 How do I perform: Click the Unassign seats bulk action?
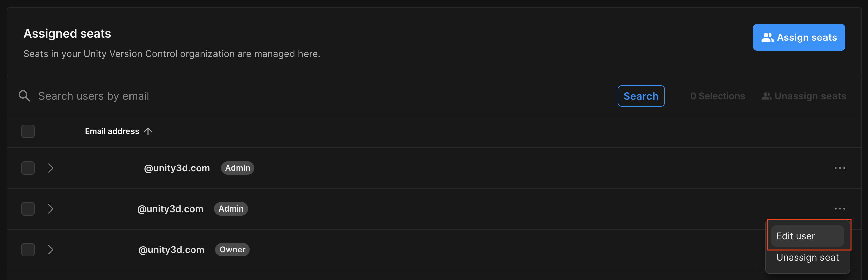coord(804,96)
